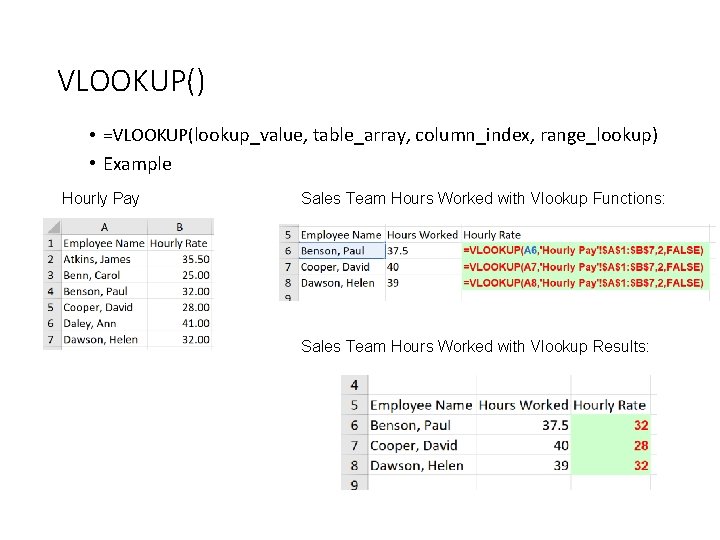Select column B header in Hourly Pay

(x=180, y=227)
